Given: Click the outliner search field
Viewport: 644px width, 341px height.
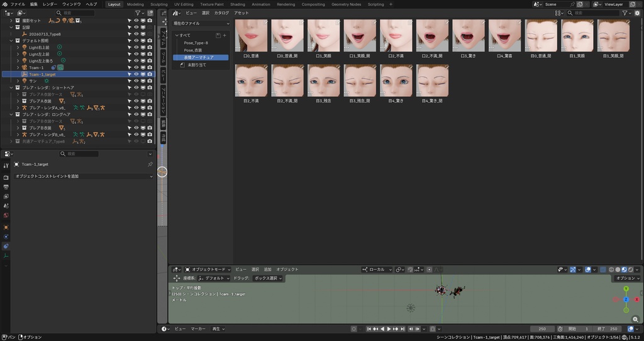Looking at the screenshot, I should click(x=75, y=13).
